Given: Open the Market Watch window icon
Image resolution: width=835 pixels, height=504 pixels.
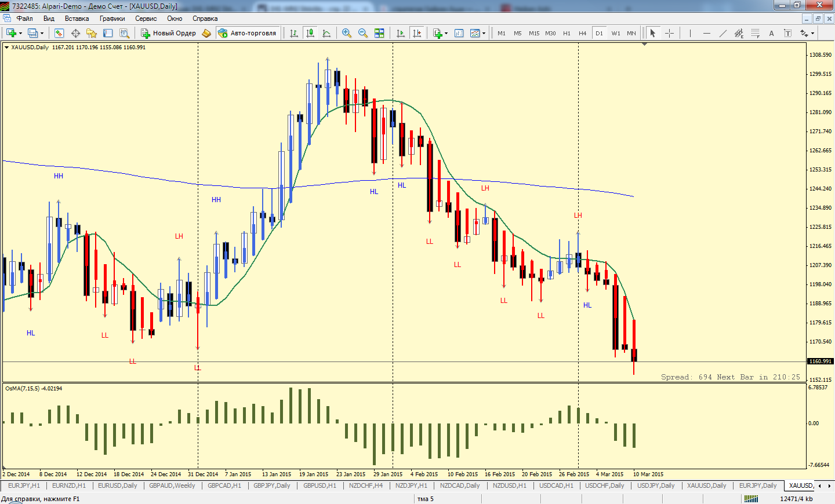Looking at the screenshot, I should 59,33.
